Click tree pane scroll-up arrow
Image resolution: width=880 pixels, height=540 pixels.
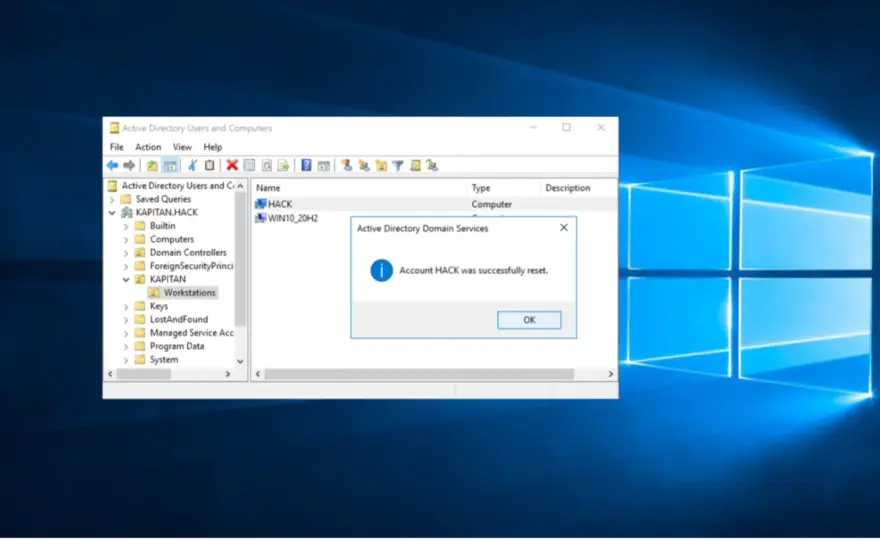[x=240, y=186]
